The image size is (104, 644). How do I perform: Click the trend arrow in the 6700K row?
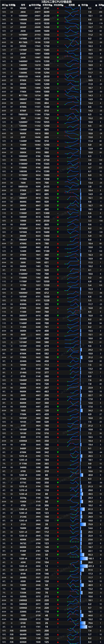pos(58,452)
